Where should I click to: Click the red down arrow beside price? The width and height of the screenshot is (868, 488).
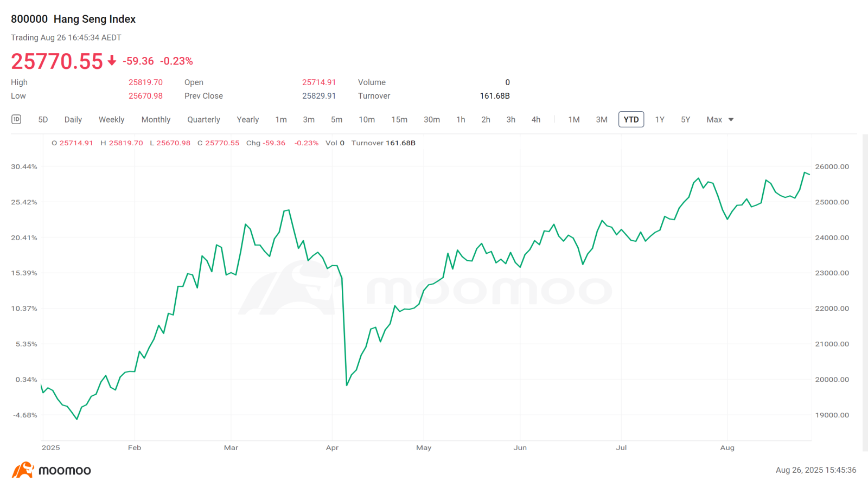tap(112, 61)
